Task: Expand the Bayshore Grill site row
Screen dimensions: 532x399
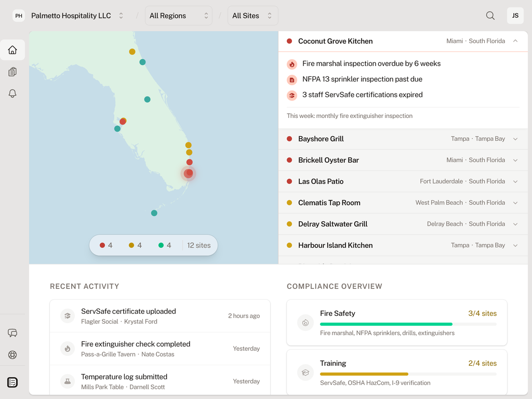Action: tap(515, 139)
